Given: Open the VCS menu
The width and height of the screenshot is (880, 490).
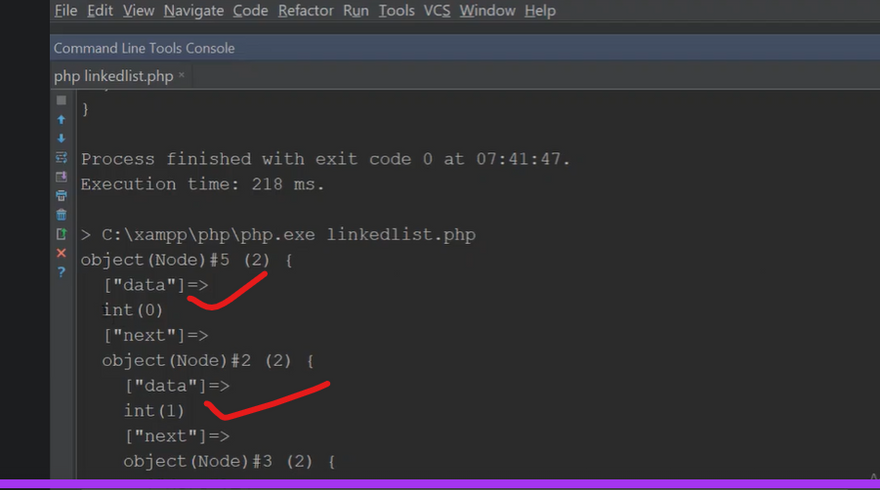Looking at the screenshot, I should pyautogui.click(x=437, y=11).
